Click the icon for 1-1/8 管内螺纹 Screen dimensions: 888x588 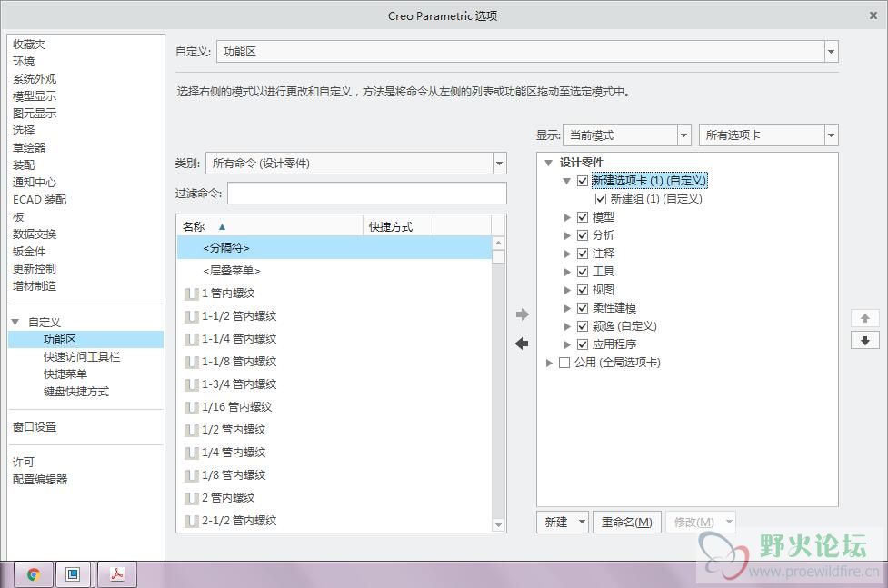pos(192,362)
